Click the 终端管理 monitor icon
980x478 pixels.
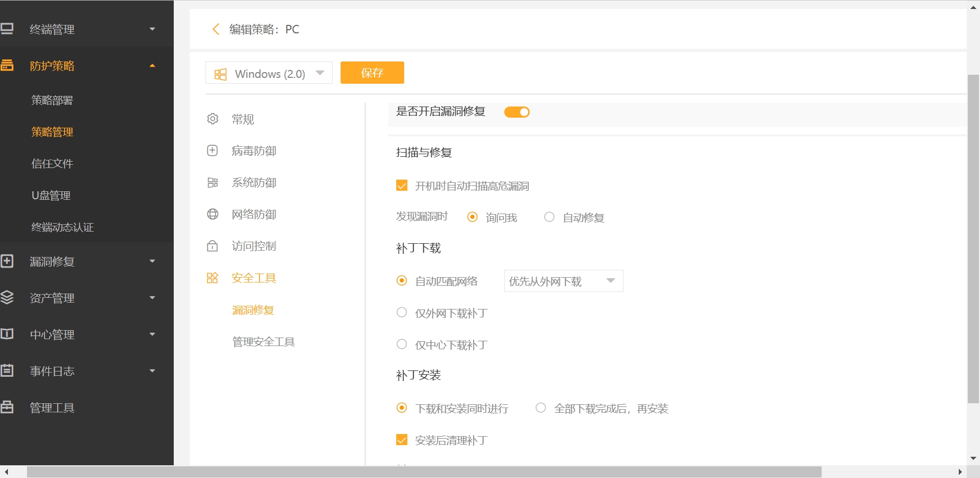coord(7,29)
